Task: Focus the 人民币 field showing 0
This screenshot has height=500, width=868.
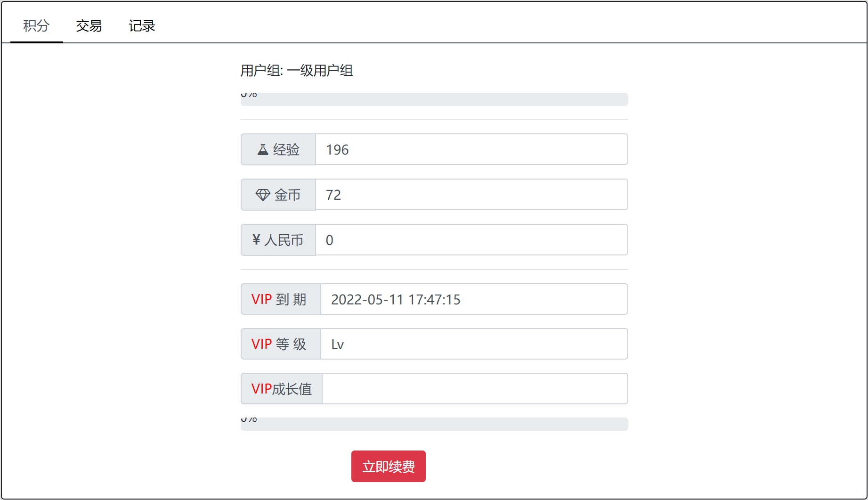Action: click(471, 240)
